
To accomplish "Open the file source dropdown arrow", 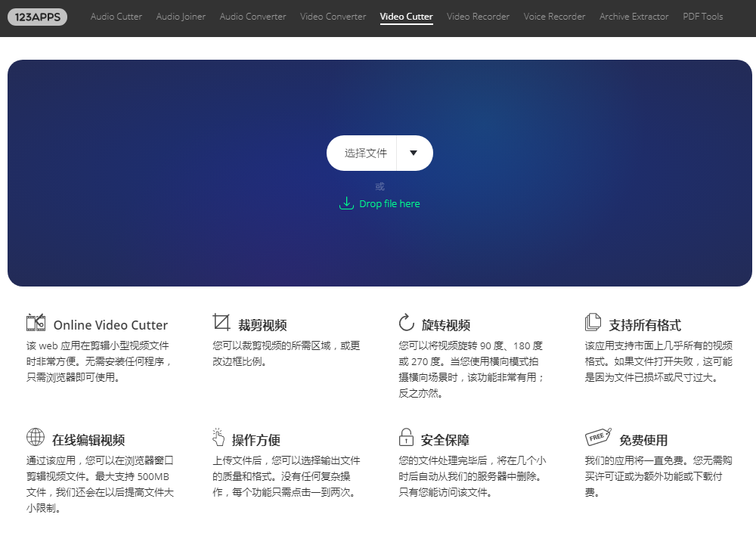I will pos(414,153).
